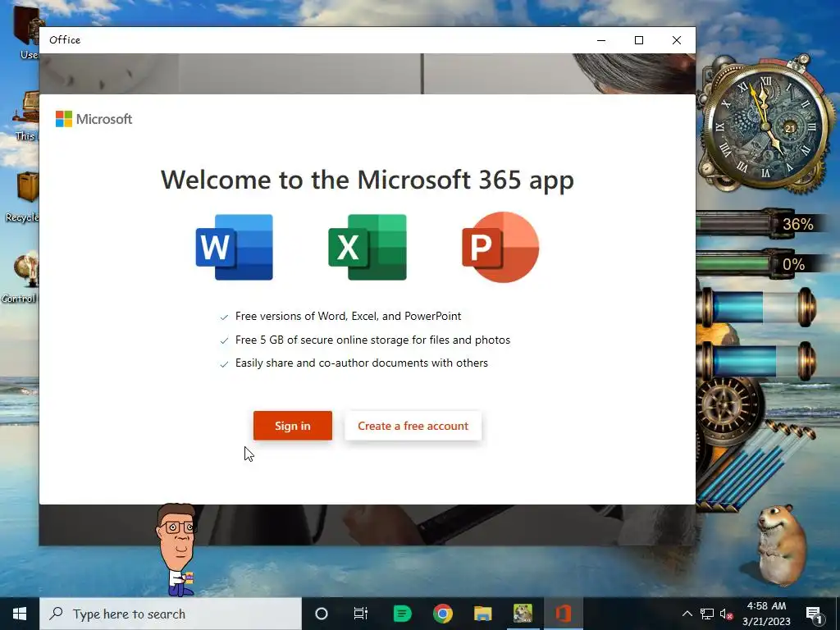840x630 pixels.
Task: Open Cortana circle on taskbar
Action: pos(322,614)
